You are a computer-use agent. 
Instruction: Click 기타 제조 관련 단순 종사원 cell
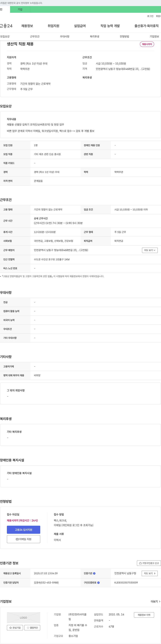[47, 154]
